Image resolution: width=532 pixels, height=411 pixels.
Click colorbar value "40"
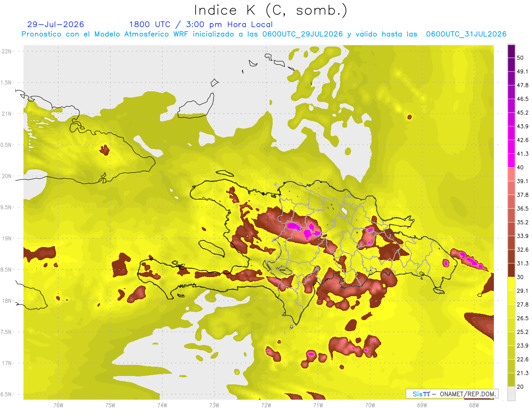520,167
